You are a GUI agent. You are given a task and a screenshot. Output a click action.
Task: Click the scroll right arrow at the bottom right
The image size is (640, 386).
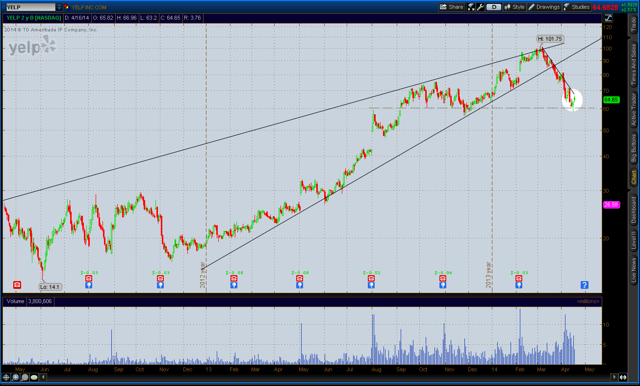614,377
